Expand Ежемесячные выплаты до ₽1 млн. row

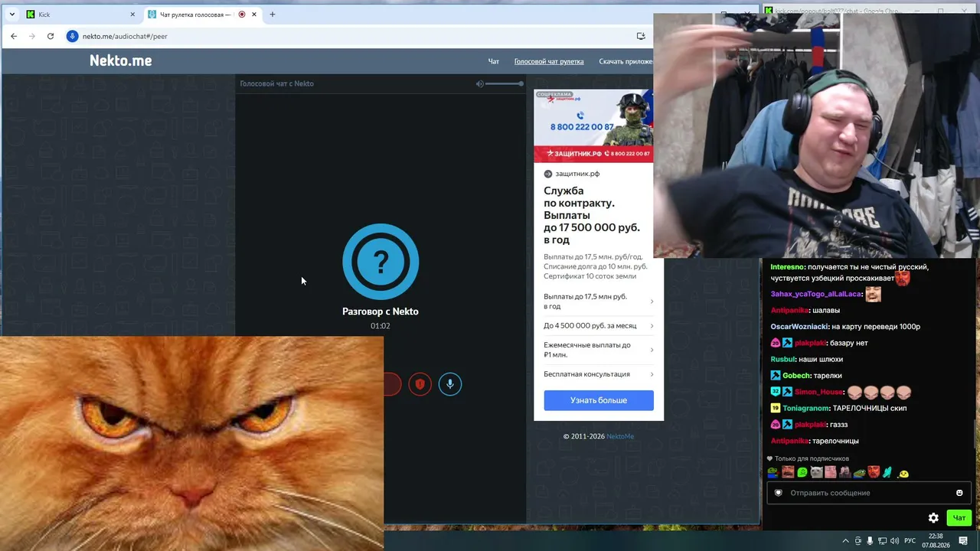click(599, 350)
